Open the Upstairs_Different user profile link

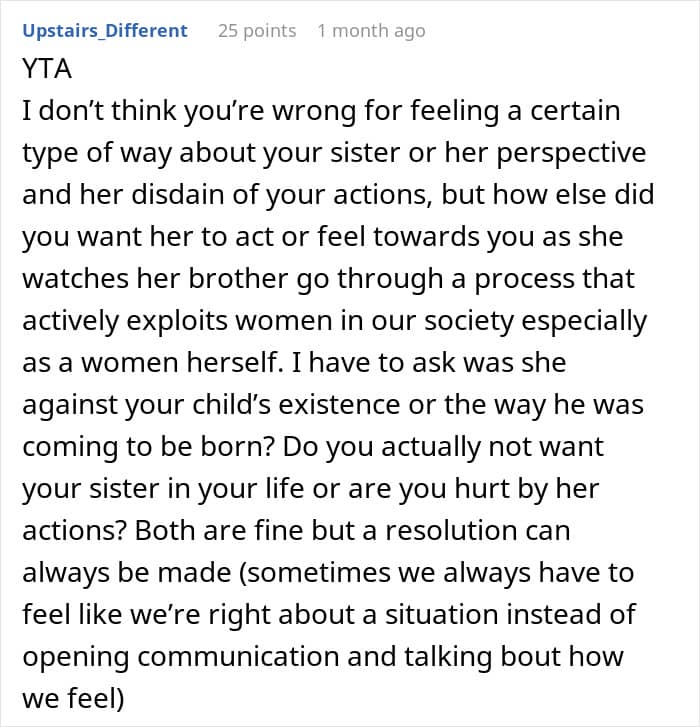105,31
